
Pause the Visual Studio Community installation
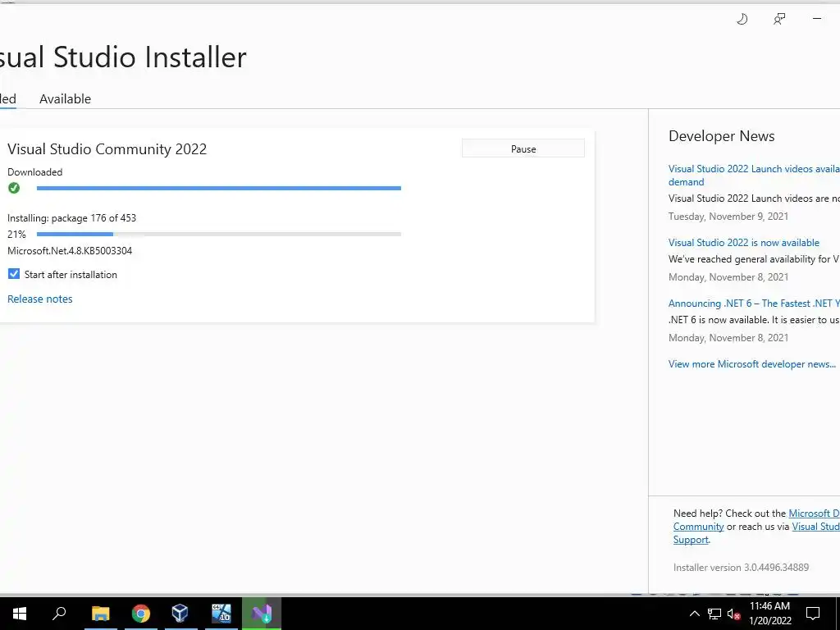tap(523, 149)
